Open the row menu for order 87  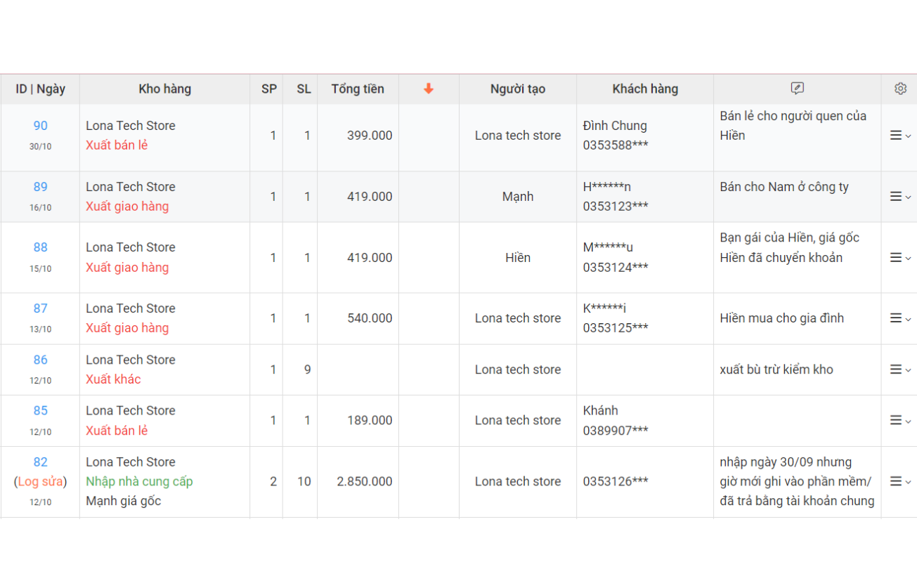coord(899,318)
